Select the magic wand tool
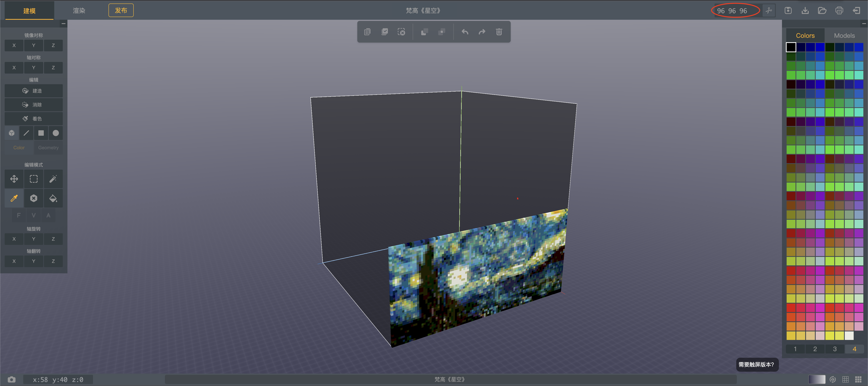868x386 pixels. pos(53,179)
